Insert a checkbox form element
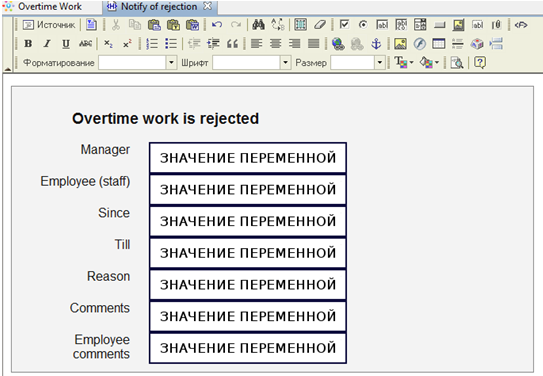The width and height of the screenshot is (543, 376). pos(344,25)
